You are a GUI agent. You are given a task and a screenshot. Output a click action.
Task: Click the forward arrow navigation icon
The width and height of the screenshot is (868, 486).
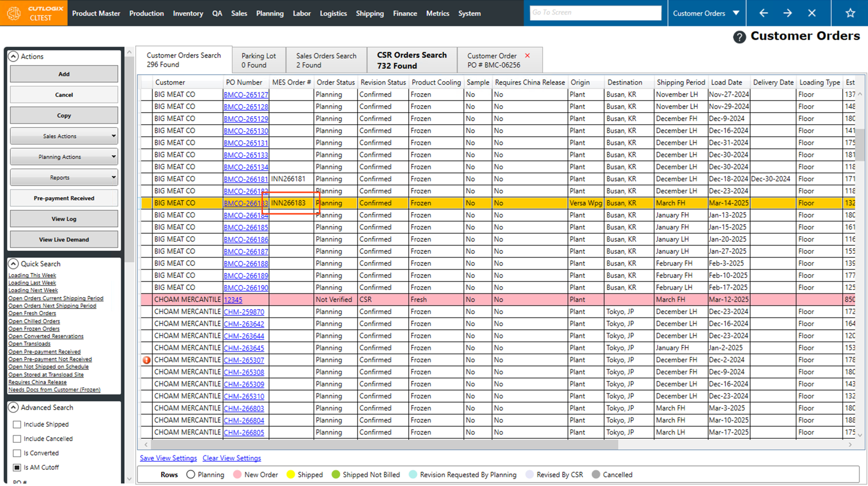tap(787, 13)
